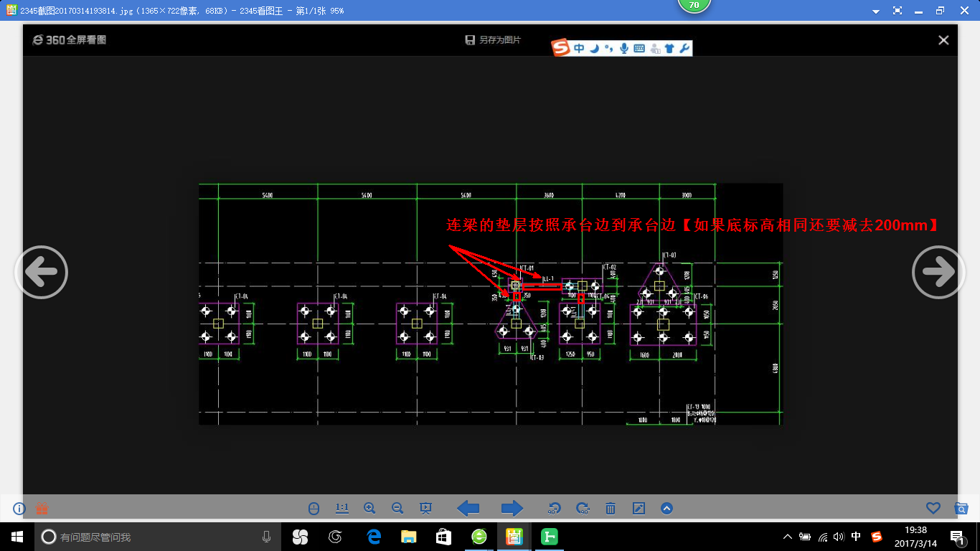This screenshot has height=551, width=980.
Task: Click the large left arrow overlay
Action: click(x=41, y=272)
